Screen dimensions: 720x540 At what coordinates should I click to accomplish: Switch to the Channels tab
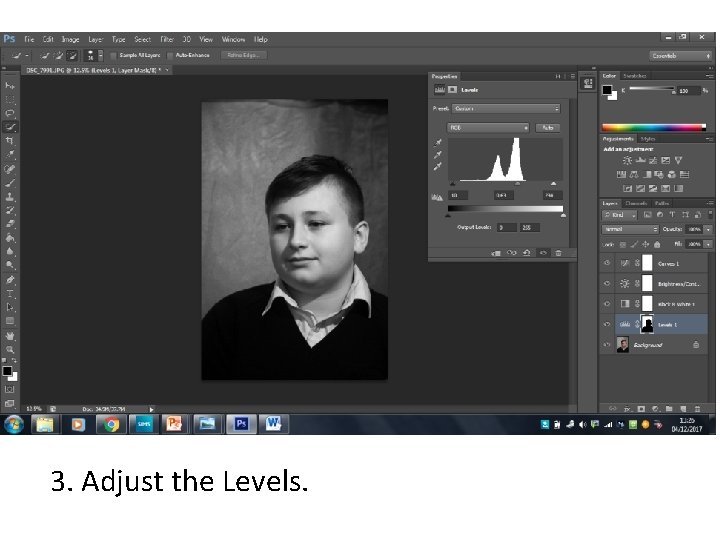636,203
